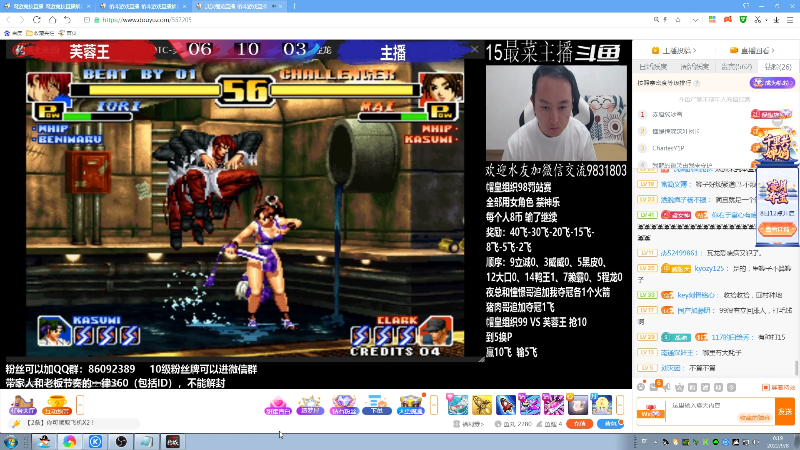Collapse the floating festival banner minus button

(777, 121)
